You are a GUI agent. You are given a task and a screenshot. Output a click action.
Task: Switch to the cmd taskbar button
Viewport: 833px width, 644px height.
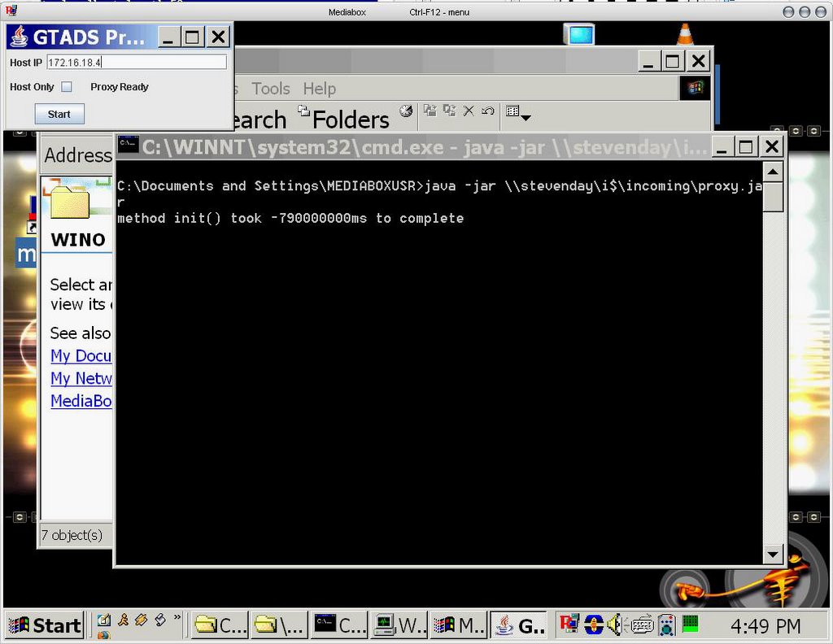(340, 624)
